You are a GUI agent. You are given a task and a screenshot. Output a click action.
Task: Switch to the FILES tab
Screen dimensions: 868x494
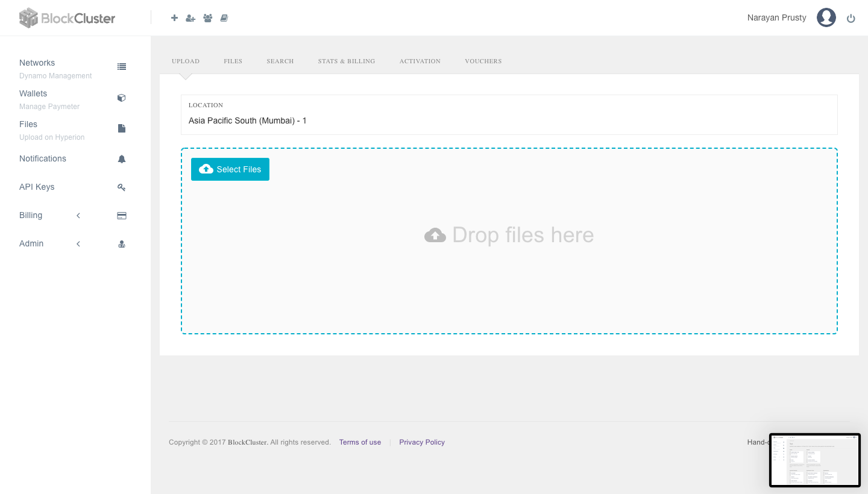pyautogui.click(x=233, y=61)
